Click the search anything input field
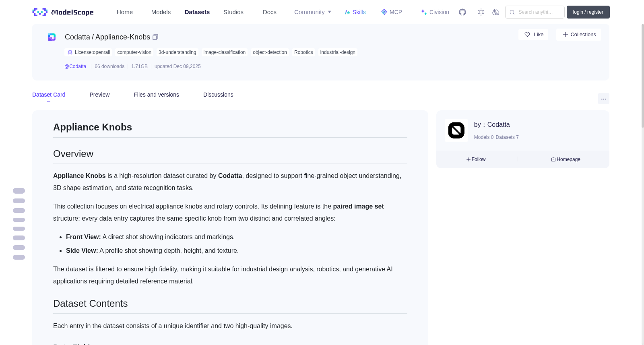This screenshot has width=644, height=345. 535,12
